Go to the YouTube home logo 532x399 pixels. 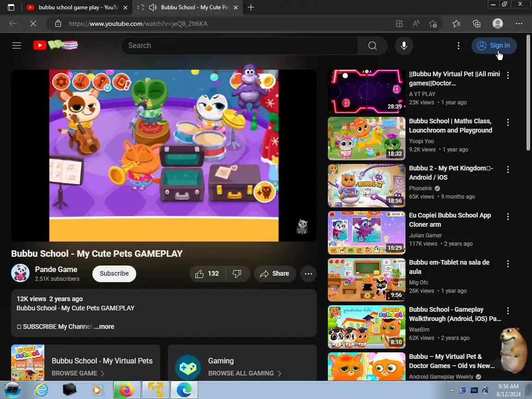[55, 45]
